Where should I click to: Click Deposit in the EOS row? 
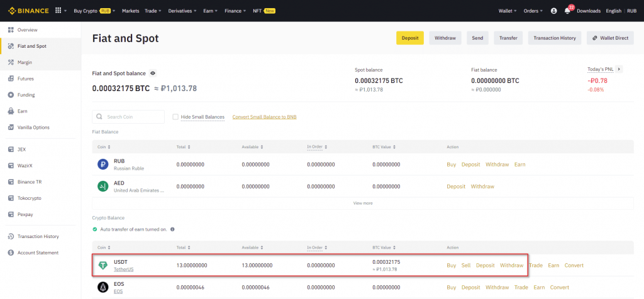click(470, 288)
